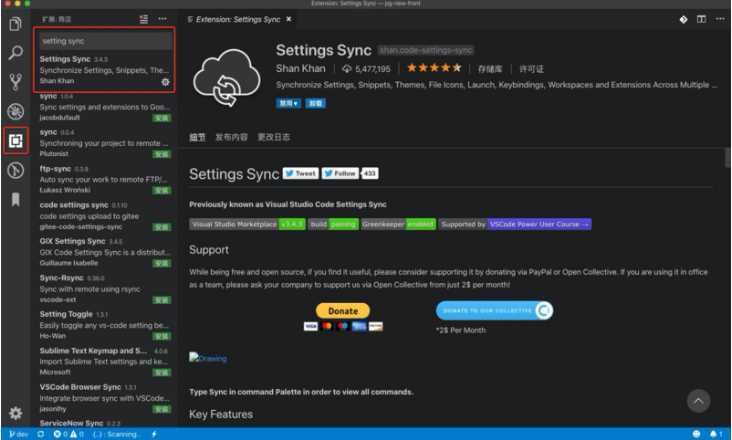Screen dimensions: 732x440
Task: Switch to the Contributions tab
Action: (x=231, y=137)
